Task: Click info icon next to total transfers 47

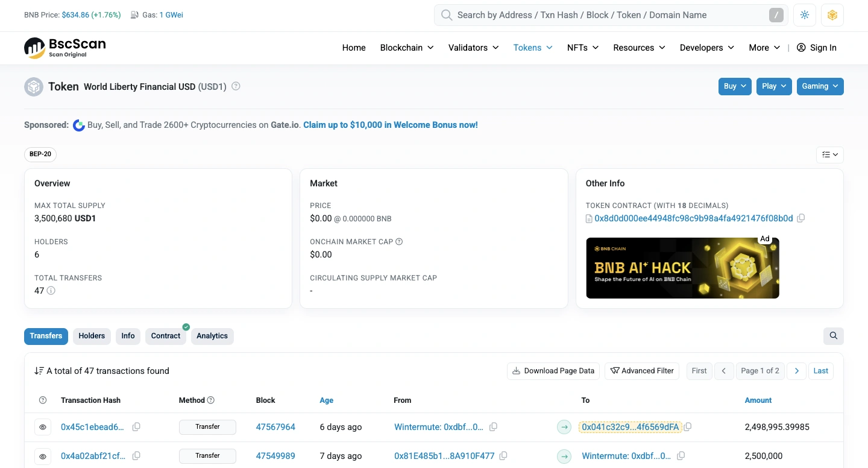Action: click(x=51, y=291)
